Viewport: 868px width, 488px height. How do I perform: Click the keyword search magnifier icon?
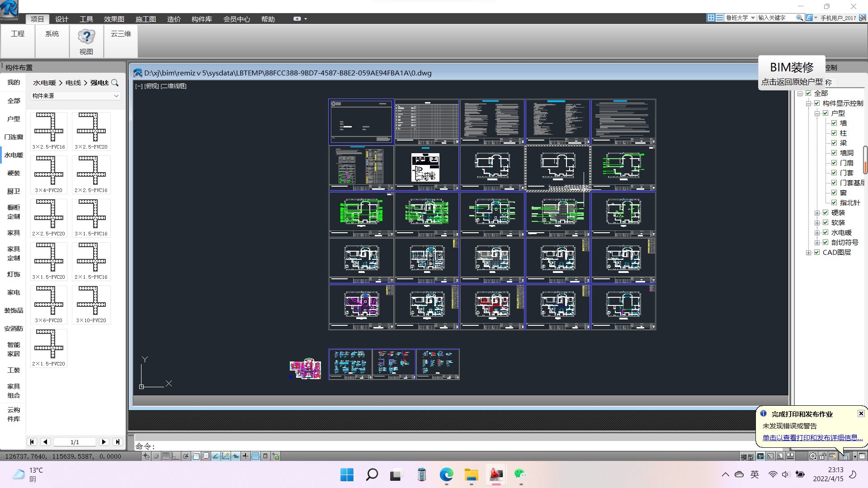(799, 18)
